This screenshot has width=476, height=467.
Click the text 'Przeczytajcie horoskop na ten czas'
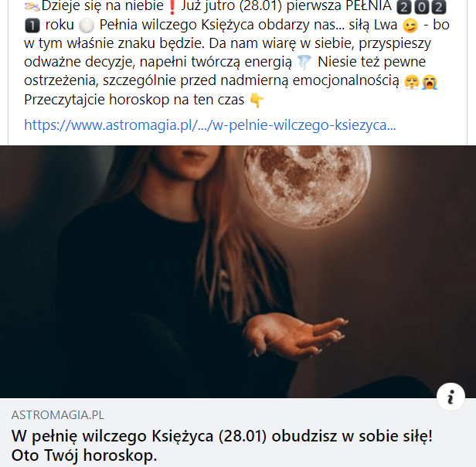[x=134, y=100]
